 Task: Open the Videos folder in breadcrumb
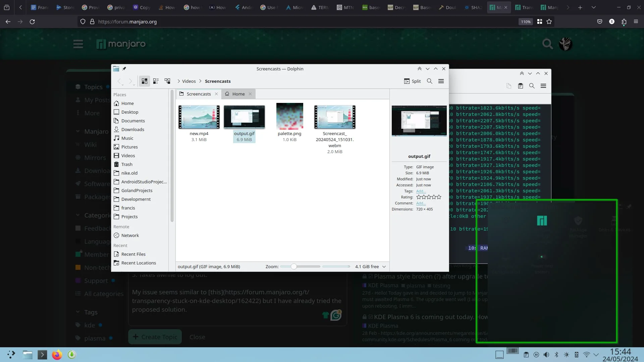point(189,81)
